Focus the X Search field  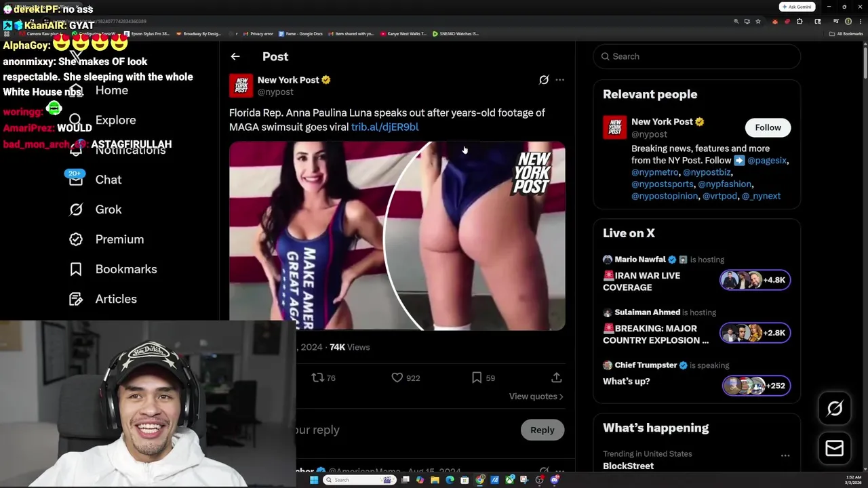coord(696,56)
